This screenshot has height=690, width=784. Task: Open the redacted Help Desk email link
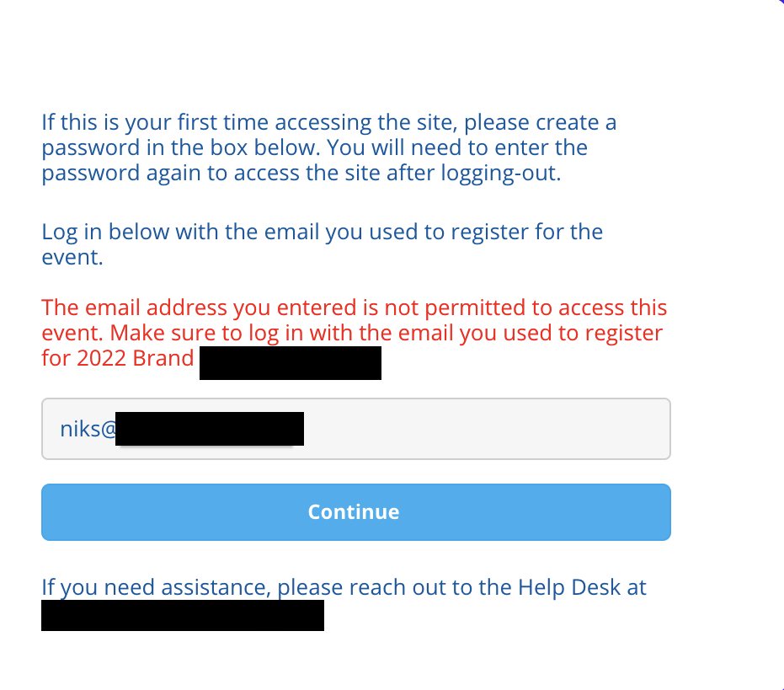click(x=182, y=615)
